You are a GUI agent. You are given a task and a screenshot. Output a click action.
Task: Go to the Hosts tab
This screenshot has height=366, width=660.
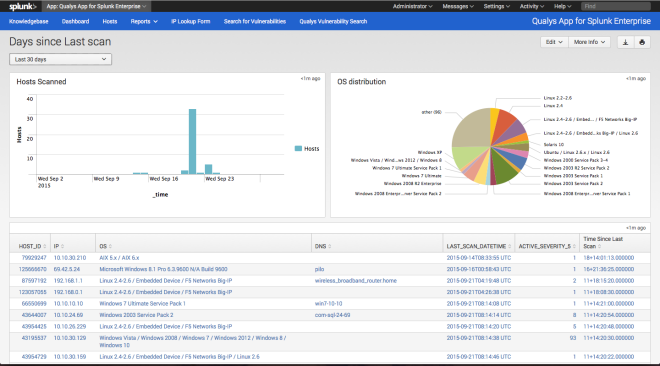(110, 21)
